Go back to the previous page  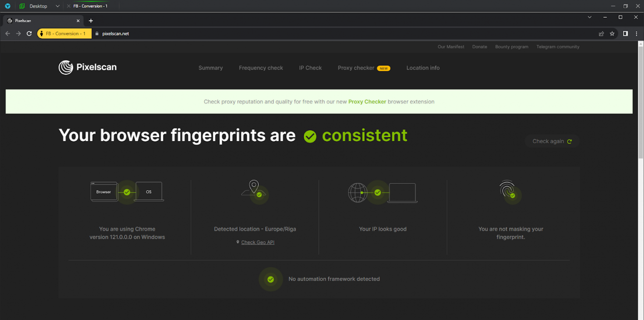tap(8, 34)
